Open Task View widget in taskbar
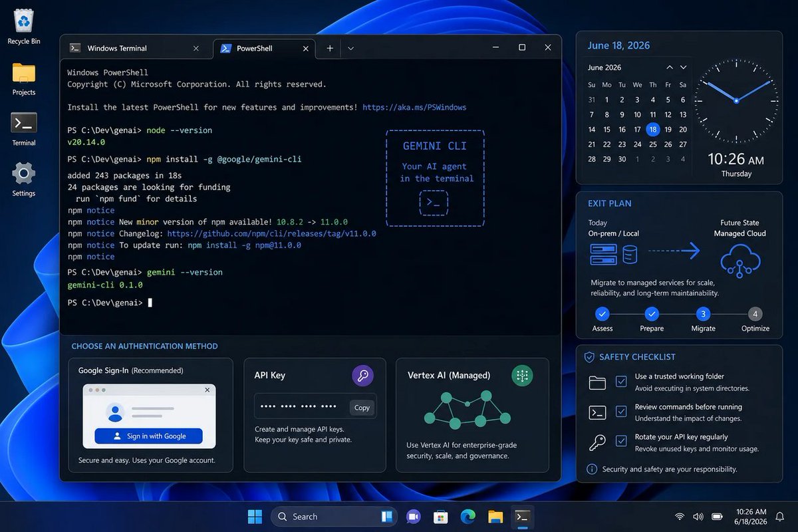Image resolution: width=798 pixels, height=532 pixels. [x=387, y=517]
